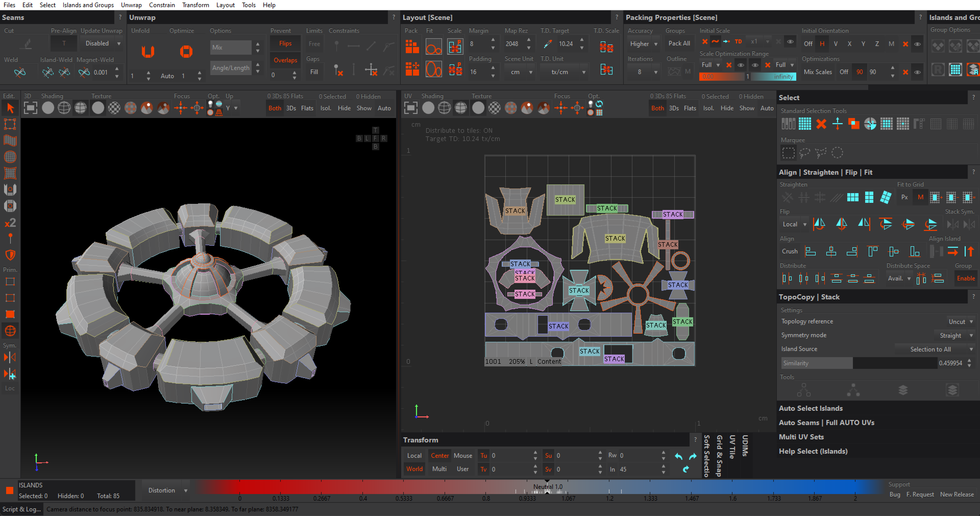Viewport: 980px width, 516px height.
Task: Toggle the Initial Scale eye visibility icon
Action: click(790, 42)
